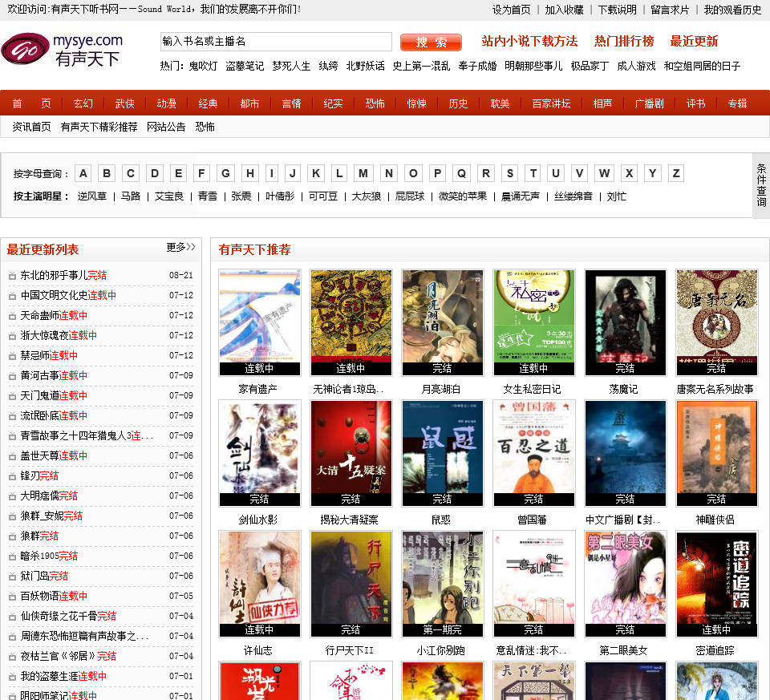Open 黄河古事 in update list
This screenshot has width=770, height=700.
tap(39, 375)
